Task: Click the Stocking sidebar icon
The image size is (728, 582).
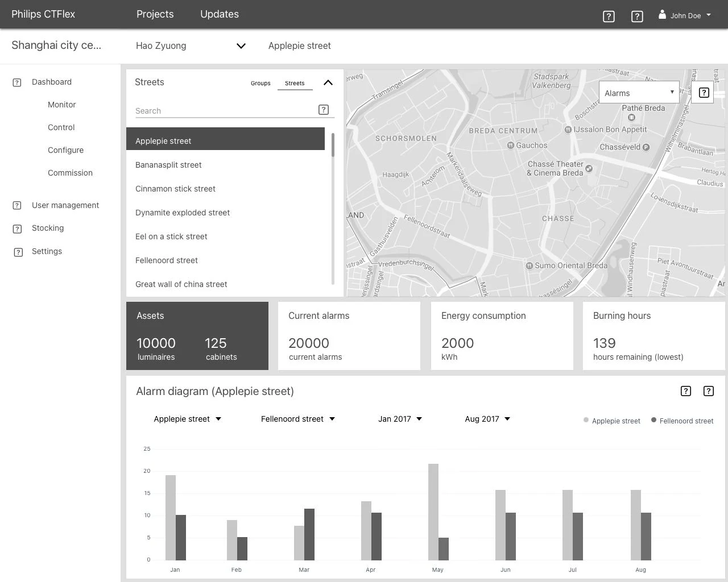Action: pos(18,228)
